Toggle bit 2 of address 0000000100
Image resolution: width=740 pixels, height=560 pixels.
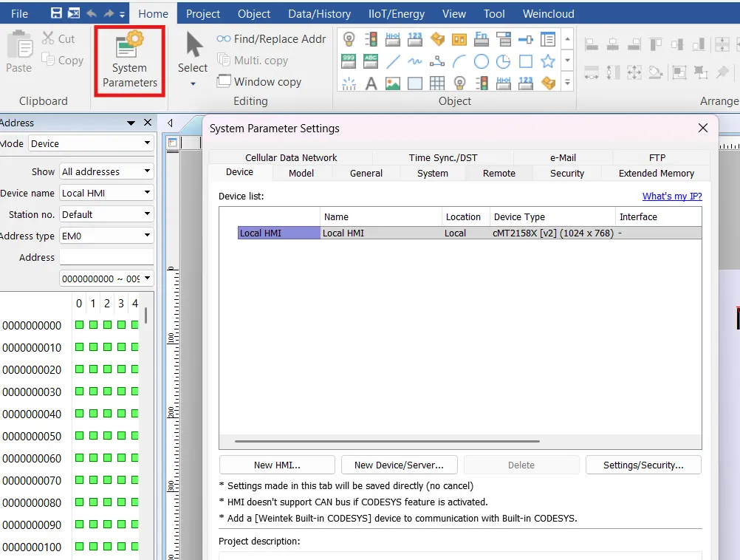point(106,547)
